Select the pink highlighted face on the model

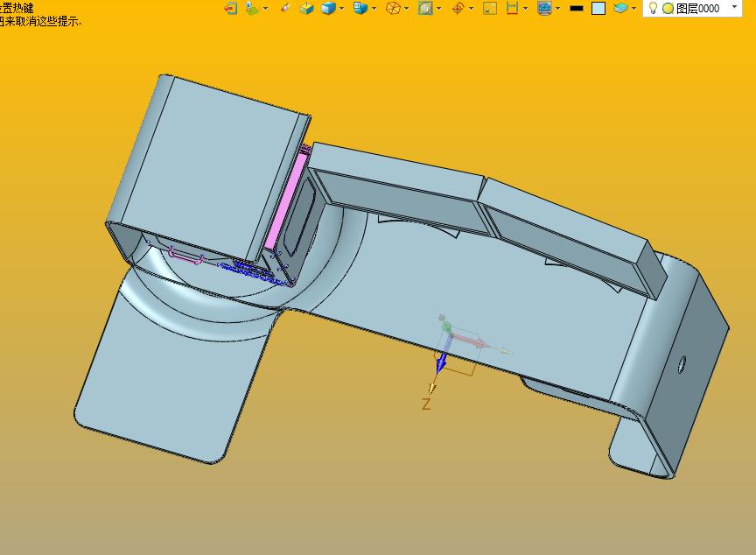pos(285,201)
